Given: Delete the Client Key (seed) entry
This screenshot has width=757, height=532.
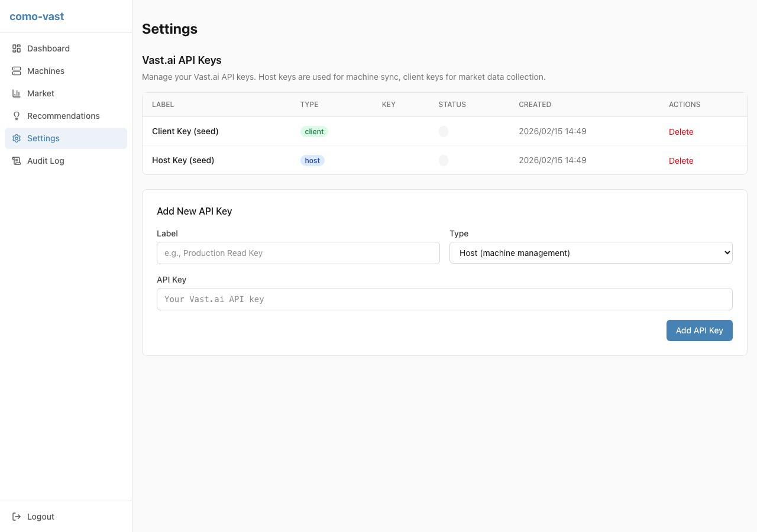Looking at the screenshot, I should (x=681, y=132).
